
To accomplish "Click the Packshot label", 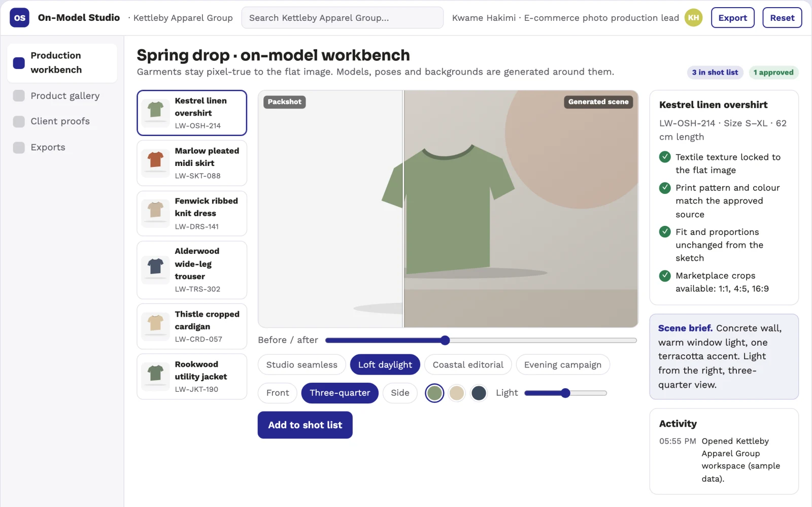I will [x=285, y=102].
